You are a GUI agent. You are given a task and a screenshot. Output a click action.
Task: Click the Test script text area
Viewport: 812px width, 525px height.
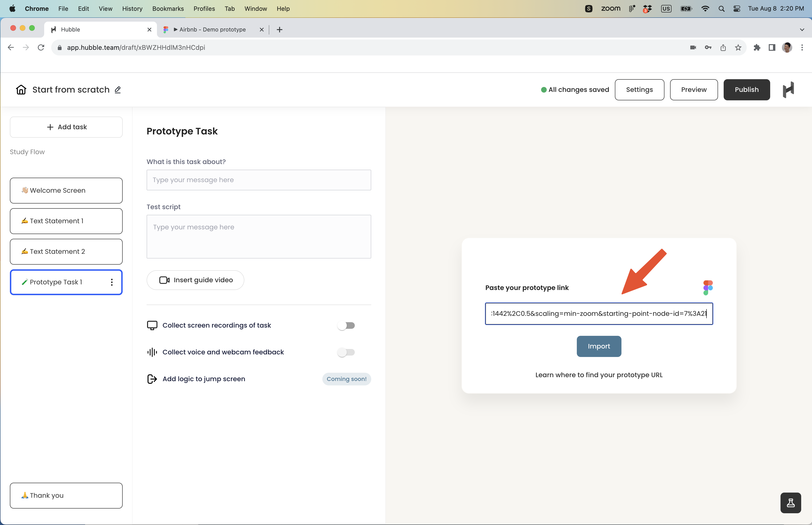coord(259,237)
